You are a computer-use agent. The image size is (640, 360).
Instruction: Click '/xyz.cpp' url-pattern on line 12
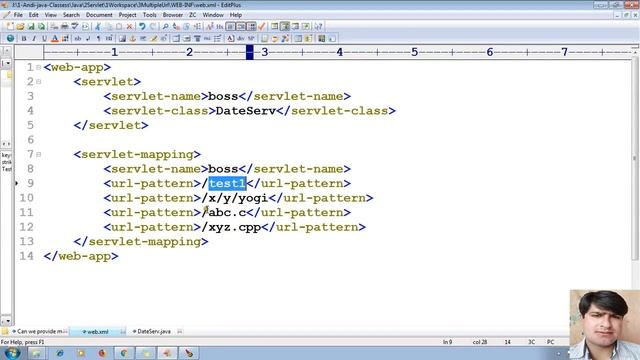tap(231, 227)
